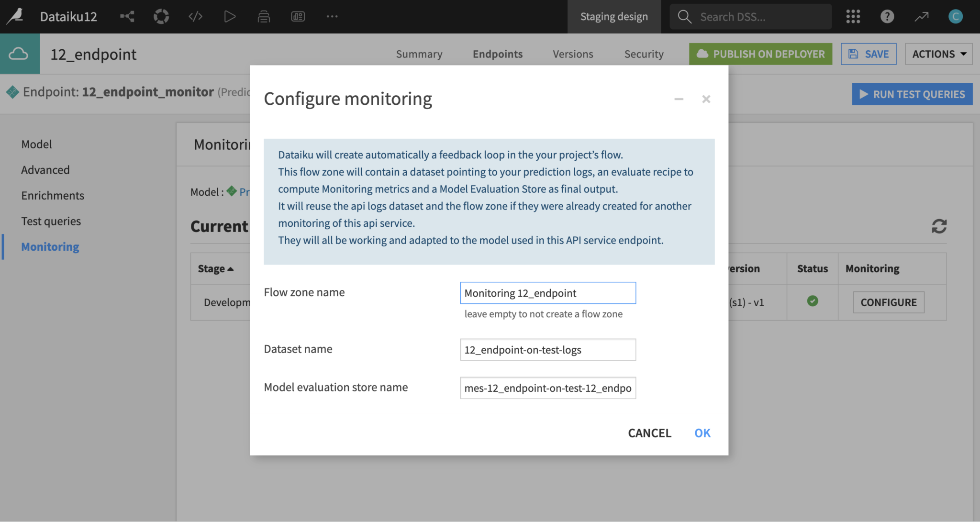Click the user profile avatar
980x522 pixels.
pyautogui.click(x=955, y=16)
